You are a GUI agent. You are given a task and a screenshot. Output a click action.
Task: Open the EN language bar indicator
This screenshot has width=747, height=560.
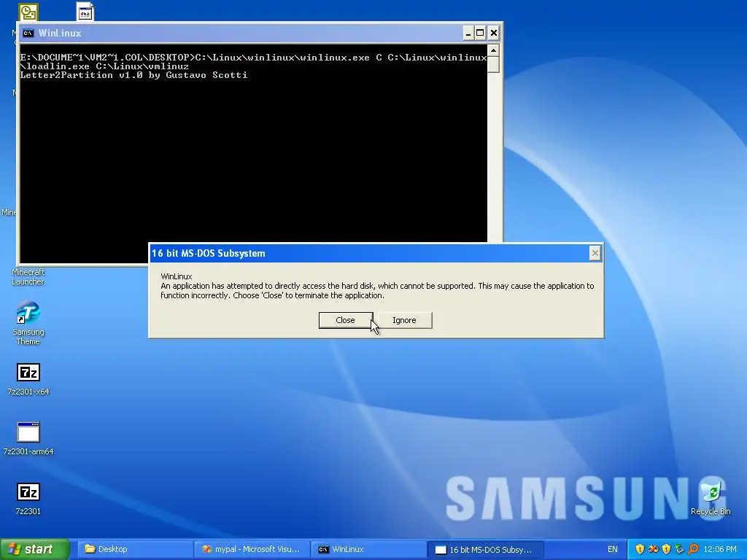[612, 549]
